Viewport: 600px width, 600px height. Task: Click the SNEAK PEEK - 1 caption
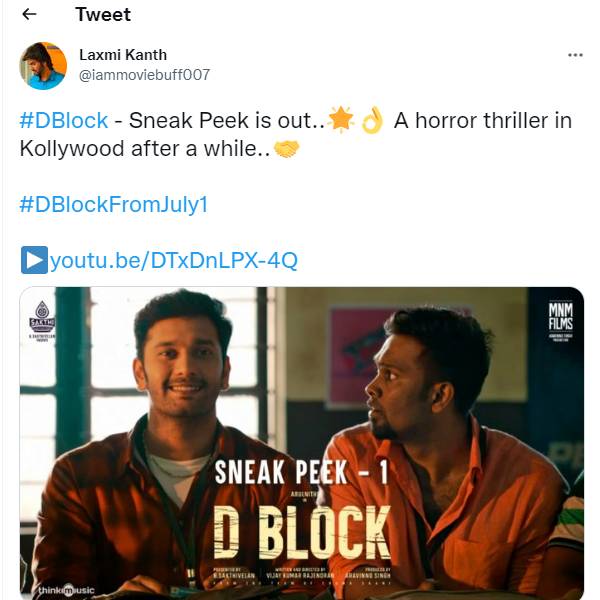point(301,472)
